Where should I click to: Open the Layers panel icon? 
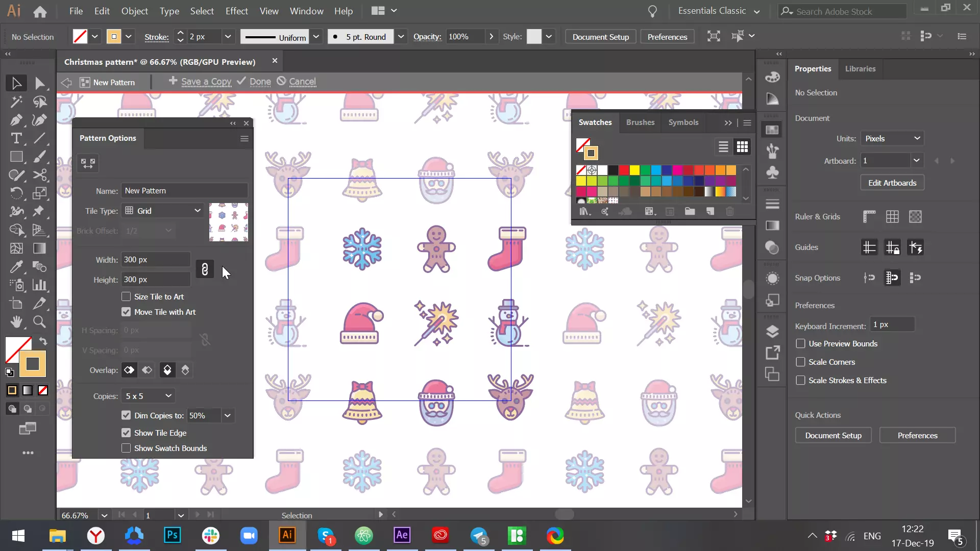(772, 331)
